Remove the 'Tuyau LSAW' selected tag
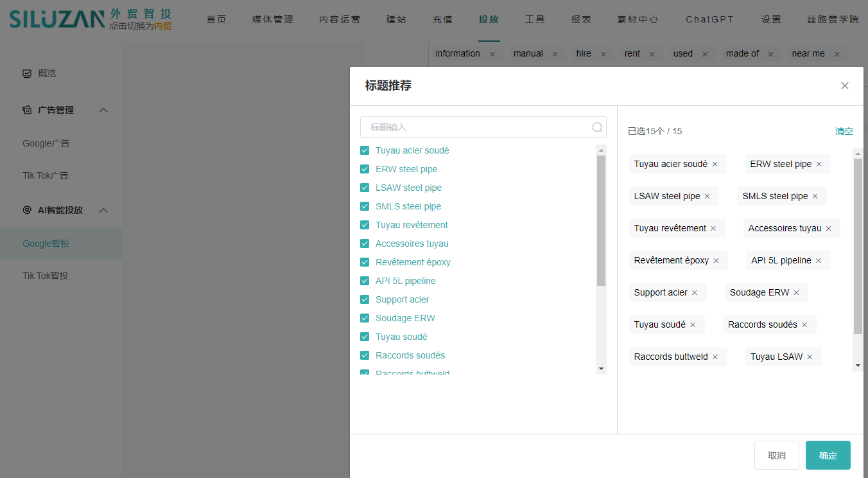Image resolution: width=868 pixels, height=478 pixels. (x=810, y=357)
